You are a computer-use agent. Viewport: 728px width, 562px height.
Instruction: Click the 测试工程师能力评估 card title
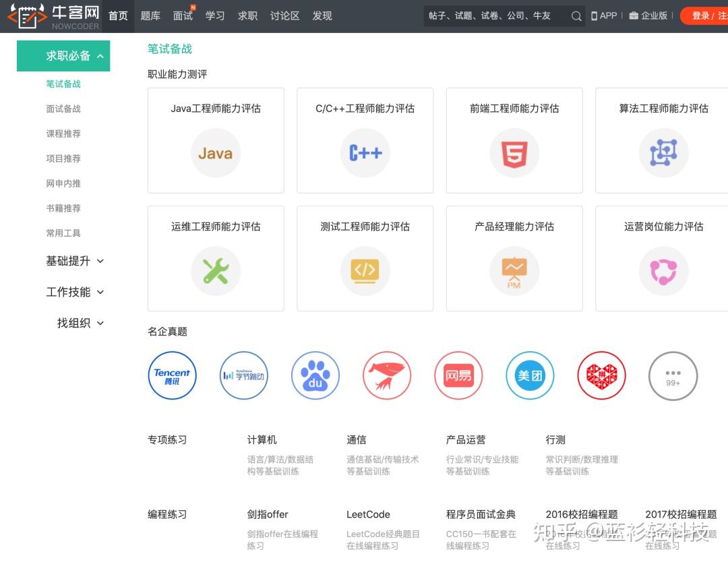pyautogui.click(x=365, y=226)
